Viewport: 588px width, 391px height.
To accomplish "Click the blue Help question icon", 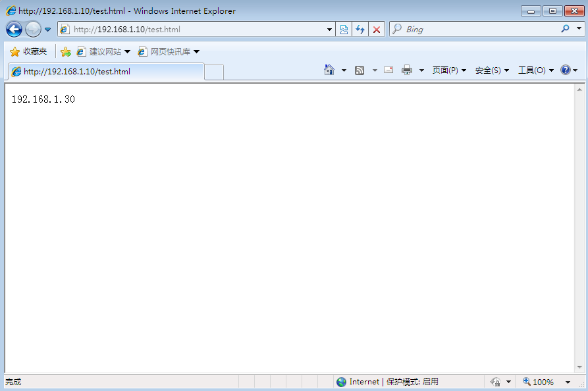I will 566,70.
